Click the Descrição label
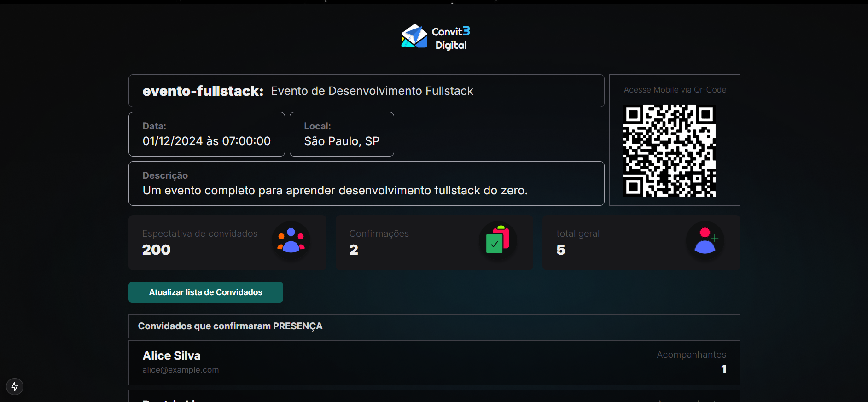This screenshot has width=868, height=402. tap(165, 175)
